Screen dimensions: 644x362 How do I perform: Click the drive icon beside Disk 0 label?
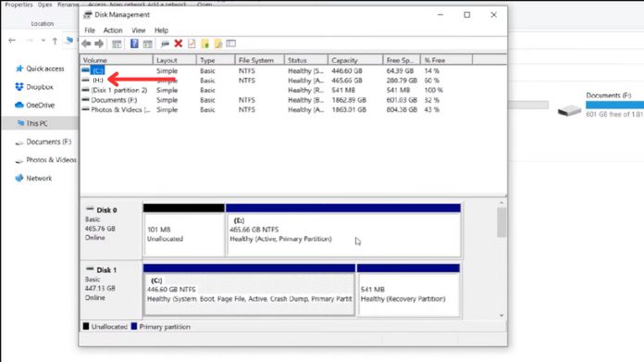[90, 208]
